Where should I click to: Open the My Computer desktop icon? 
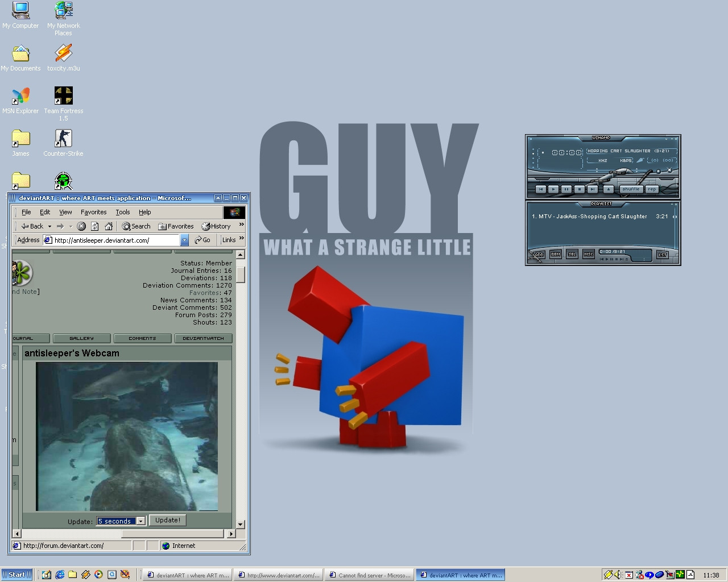pyautogui.click(x=20, y=15)
